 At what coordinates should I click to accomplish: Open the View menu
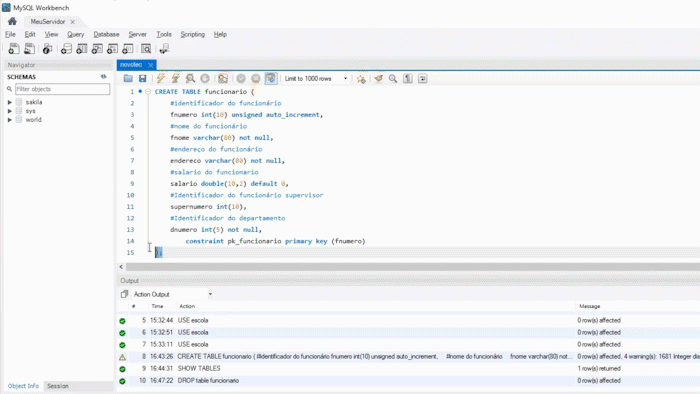(x=51, y=34)
